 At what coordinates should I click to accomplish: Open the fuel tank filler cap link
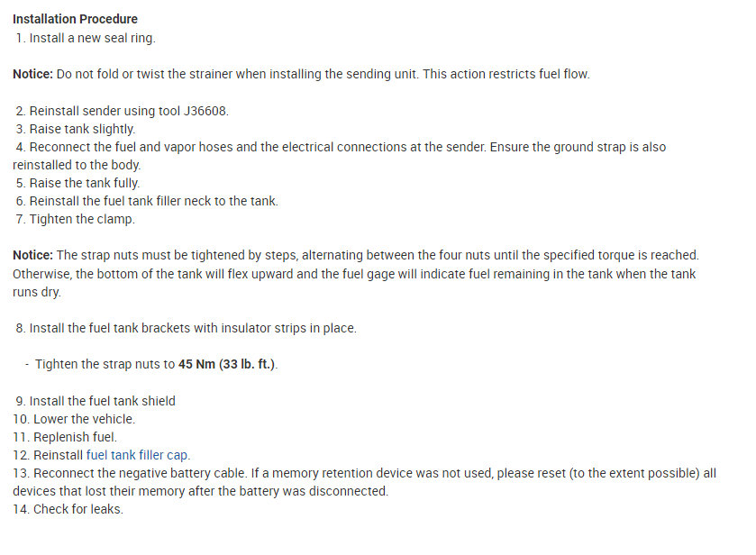138,455
